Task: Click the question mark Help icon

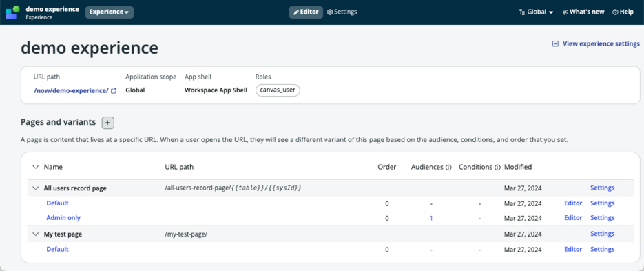Action: pos(615,12)
